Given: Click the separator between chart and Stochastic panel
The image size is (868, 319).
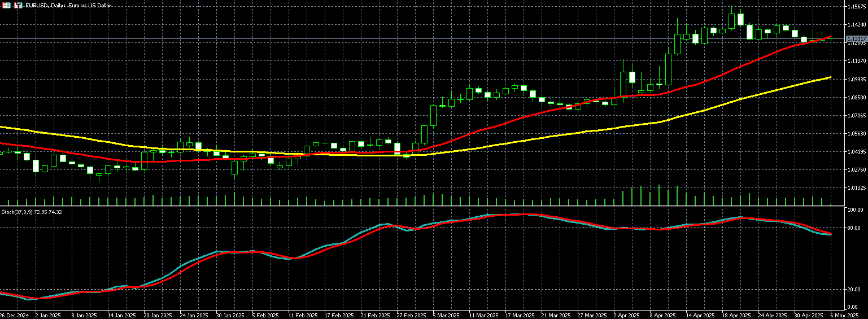Looking at the screenshot, I should pyautogui.click(x=429, y=207).
